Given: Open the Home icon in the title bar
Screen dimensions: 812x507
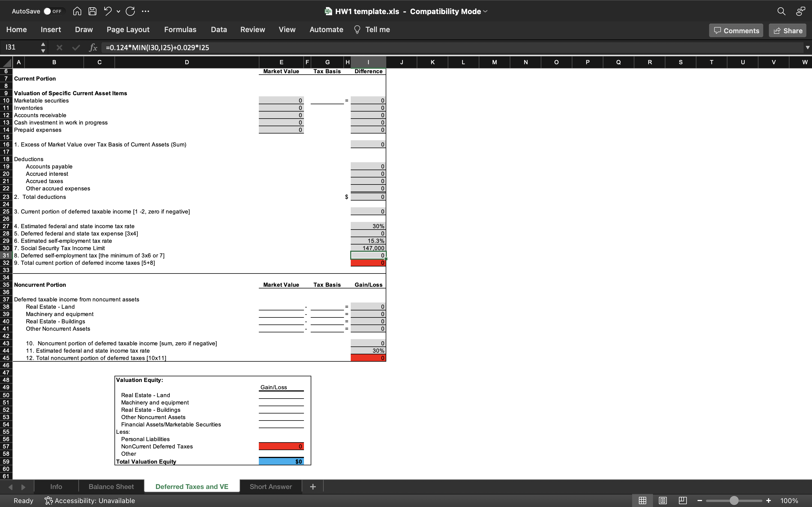Looking at the screenshot, I should pyautogui.click(x=77, y=11).
